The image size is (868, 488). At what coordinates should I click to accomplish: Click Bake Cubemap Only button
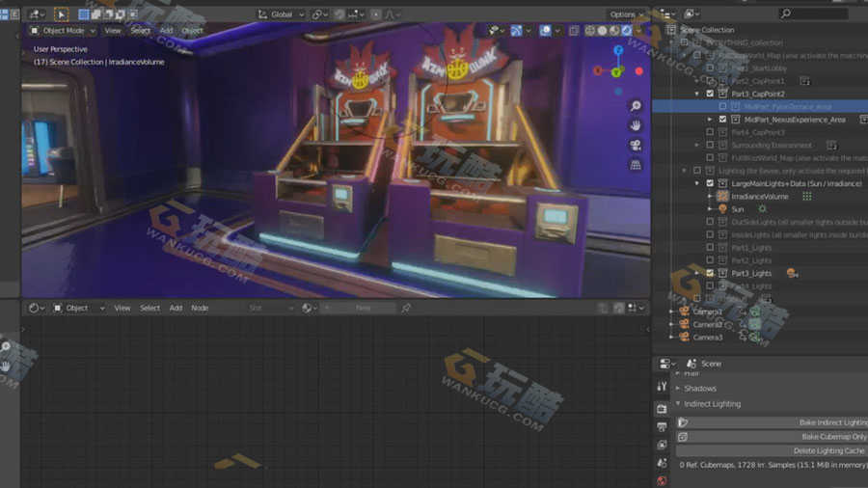pyautogui.click(x=772, y=437)
